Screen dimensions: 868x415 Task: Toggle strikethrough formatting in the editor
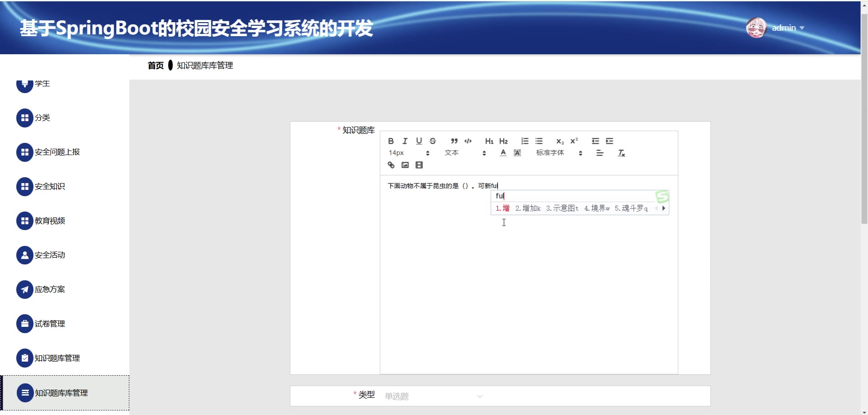point(433,141)
